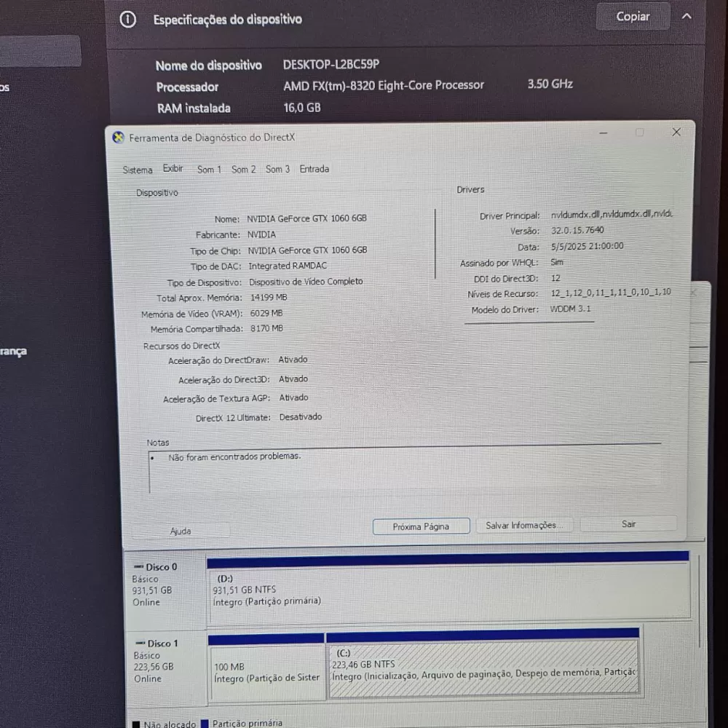
Task: Click the AMD FX(tm)-8320 processor text
Action: point(384,85)
